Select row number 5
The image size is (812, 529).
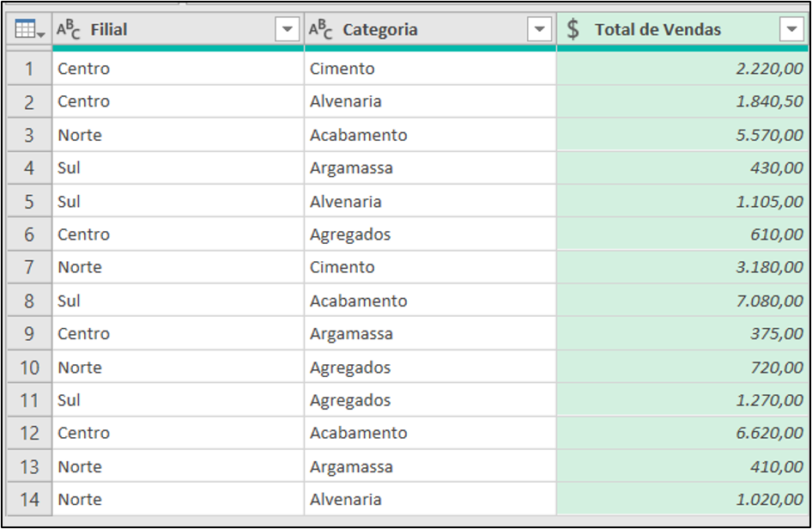(29, 201)
